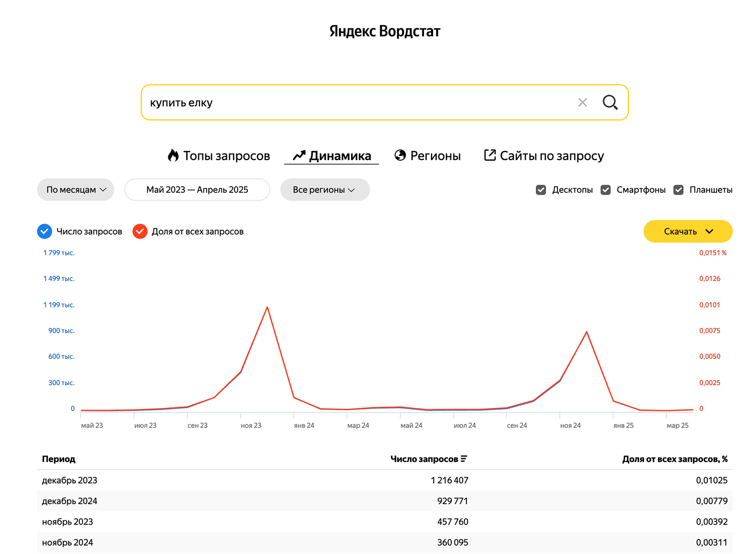This screenshot has height=554, width=756.
Task: Click the 0,0151 % right axis label
Action: (713, 253)
